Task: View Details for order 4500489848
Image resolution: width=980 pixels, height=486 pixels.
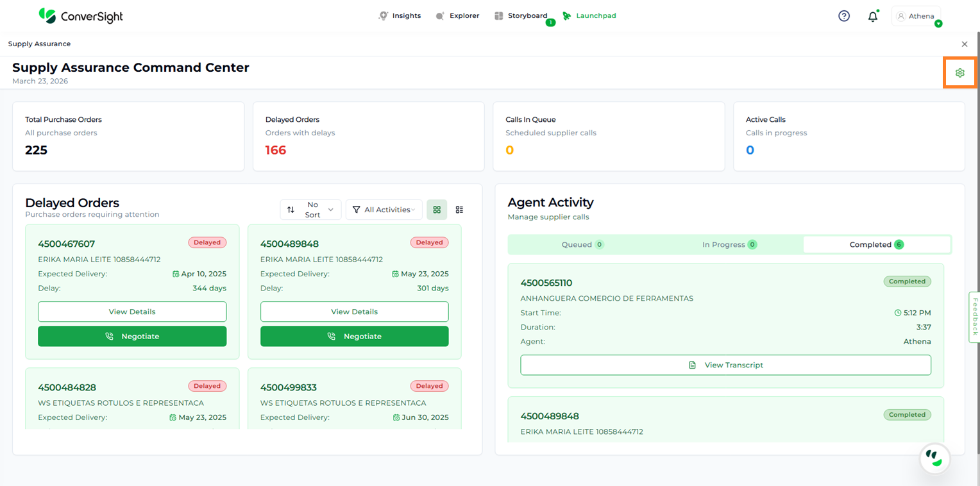Action: 354,312
